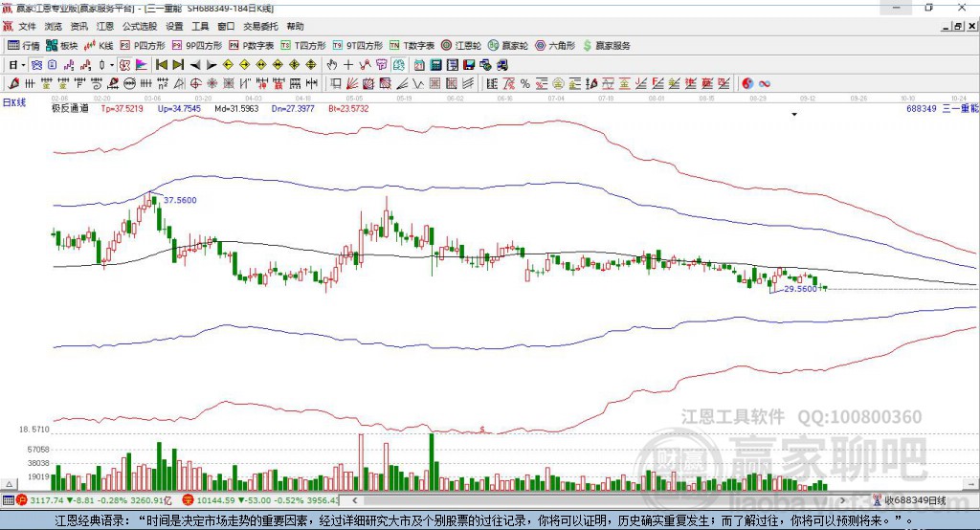980x530 pixels.
Task: Toggle the colored volume flag icon
Action: 142,65
